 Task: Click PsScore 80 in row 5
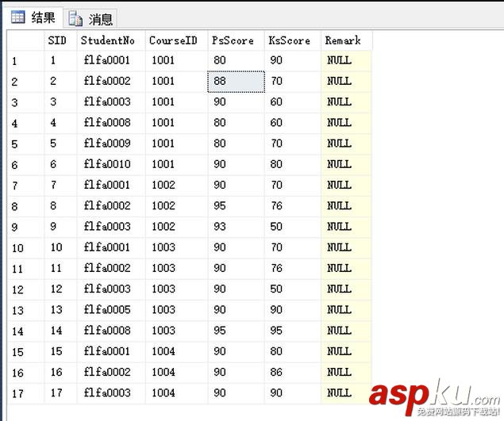pos(237,144)
